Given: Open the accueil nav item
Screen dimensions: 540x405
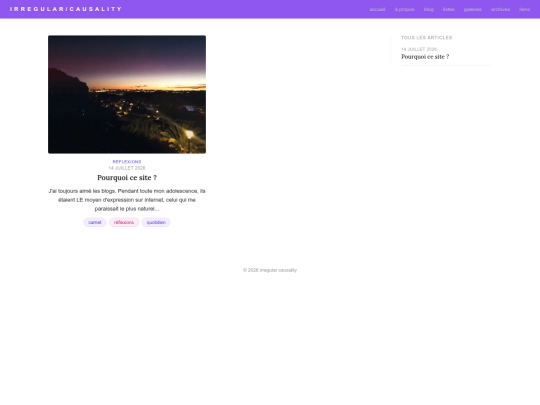Looking at the screenshot, I should click(x=377, y=9).
